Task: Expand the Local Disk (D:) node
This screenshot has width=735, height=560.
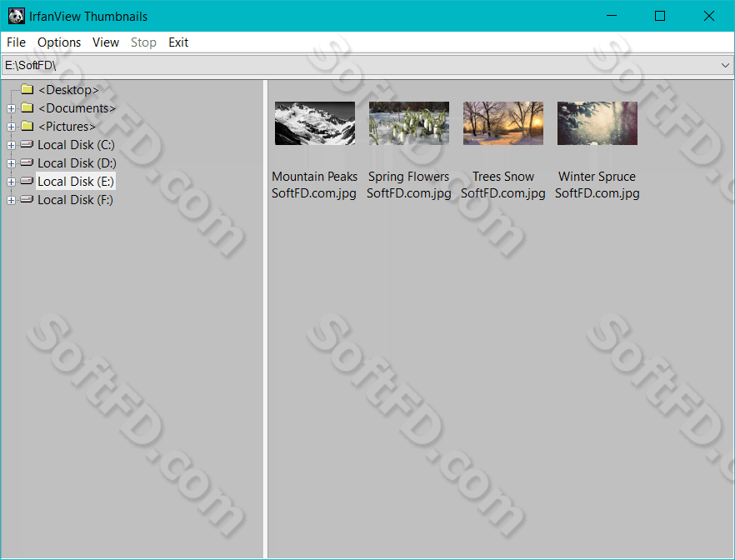Action: pos(11,163)
